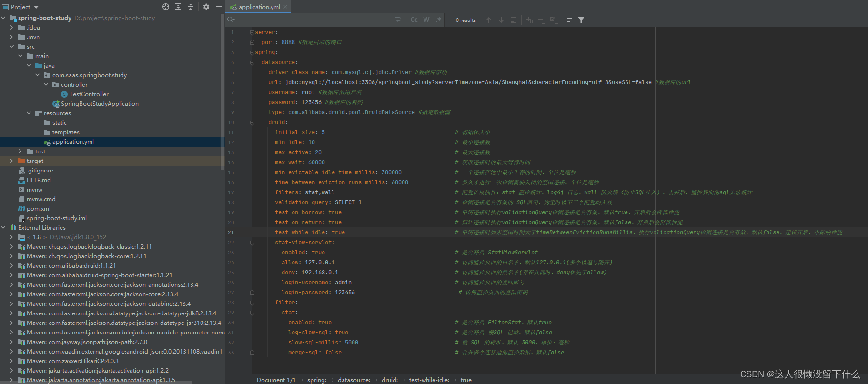Click the druid: breadcrumb
Viewport: 868px width, 384px height.
click(x=390, y=380)
